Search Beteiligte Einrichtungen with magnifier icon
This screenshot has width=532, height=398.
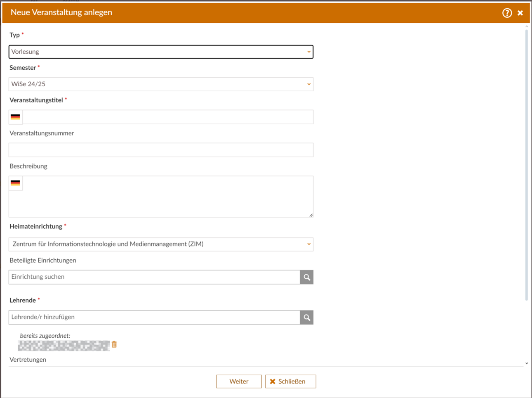pyautogui.click(x=306, y=277)
